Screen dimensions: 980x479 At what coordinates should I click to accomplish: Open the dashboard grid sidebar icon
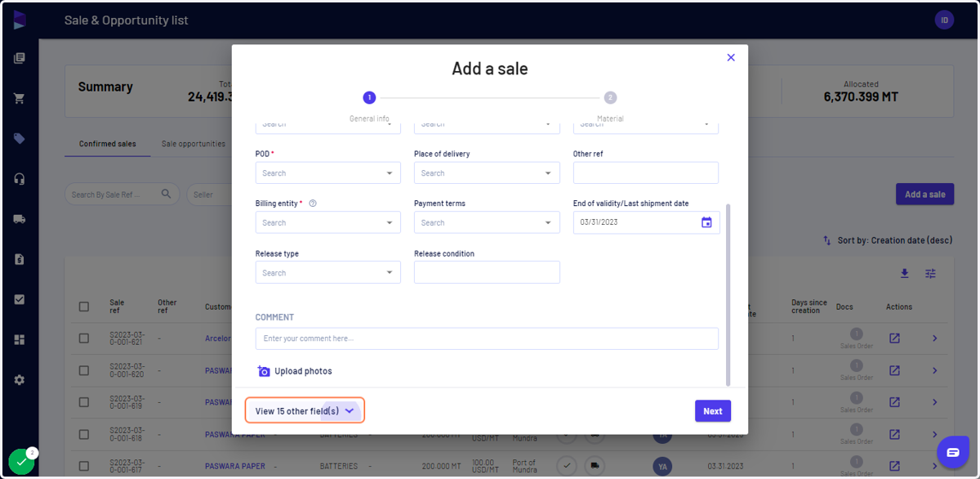point(20,339)
